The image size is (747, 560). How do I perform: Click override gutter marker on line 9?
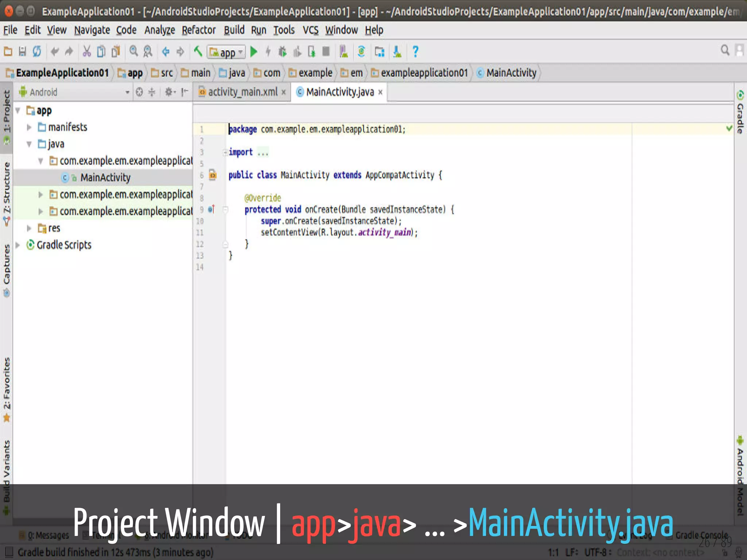(211, 209)
